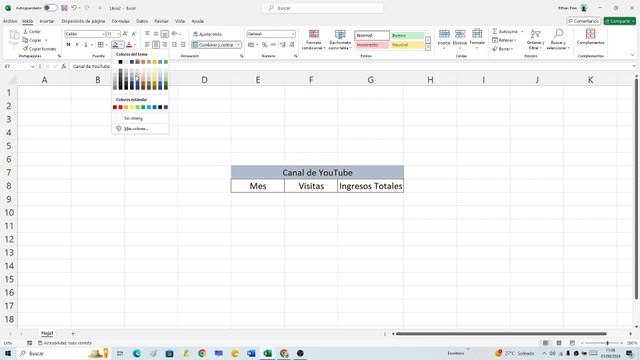Switch to page break preview
640x360 pixels.
(x=572, y=343)
